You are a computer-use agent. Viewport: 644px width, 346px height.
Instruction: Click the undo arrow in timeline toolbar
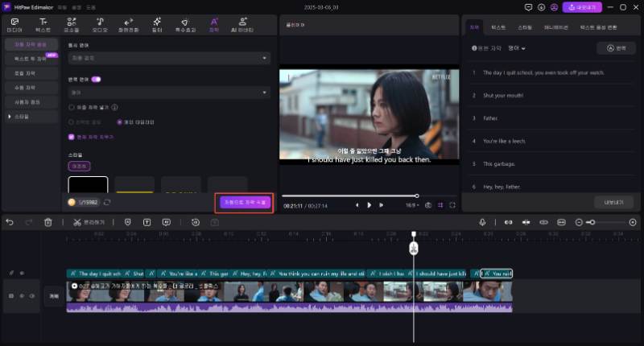click(10, 222)
